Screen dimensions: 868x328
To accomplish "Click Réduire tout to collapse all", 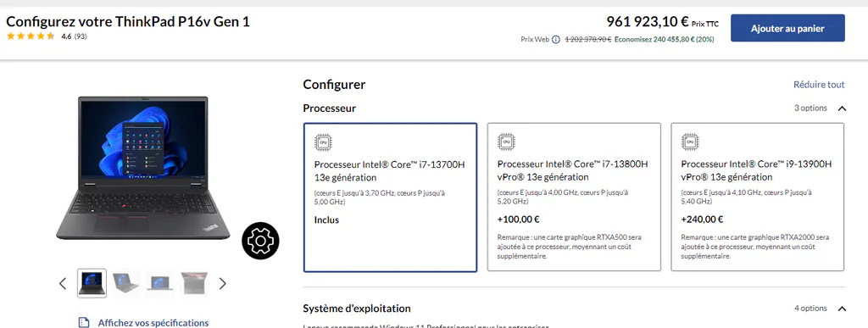I will [819, 85].
